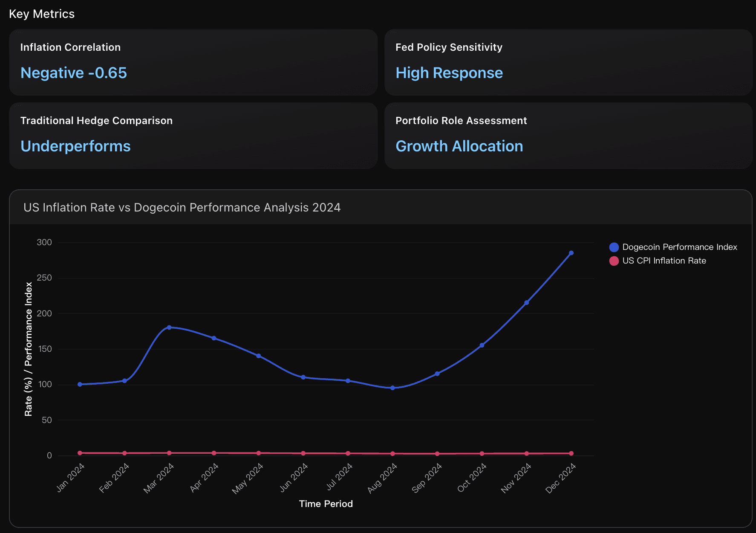Toggle Dogecoin Performance Index legend entry
Screen dimensions: 756x533
673,247
